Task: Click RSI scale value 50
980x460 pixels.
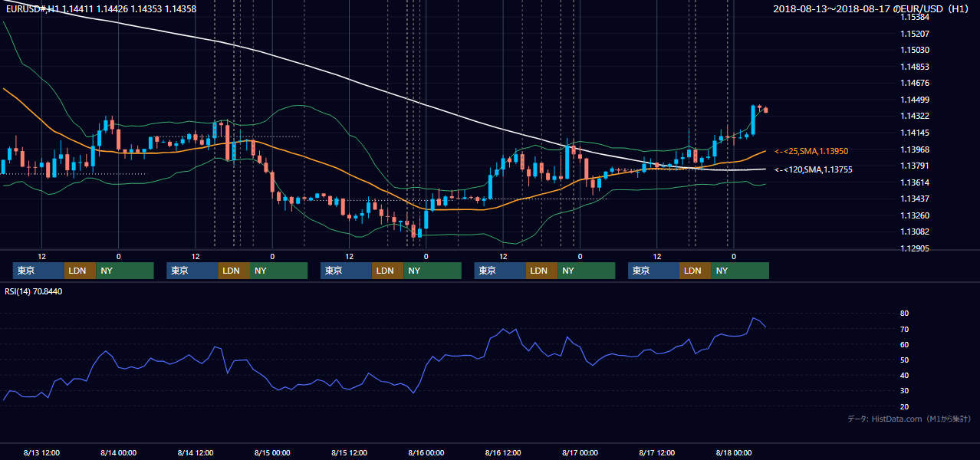Action: point(905,360)
